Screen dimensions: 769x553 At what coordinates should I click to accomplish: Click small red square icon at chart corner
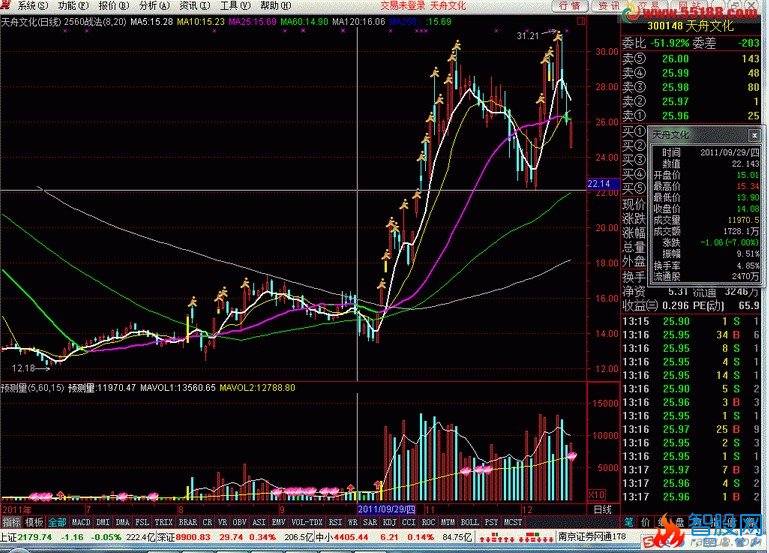(581, 21)
